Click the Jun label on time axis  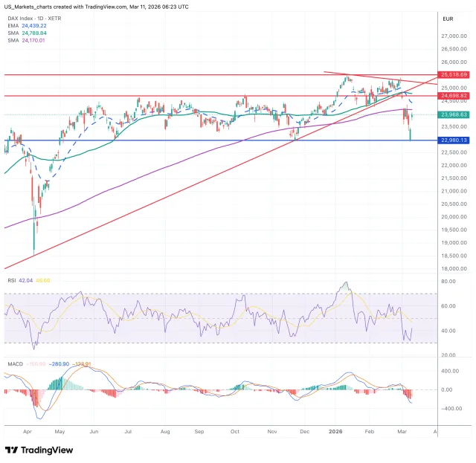tap(94, 432)
